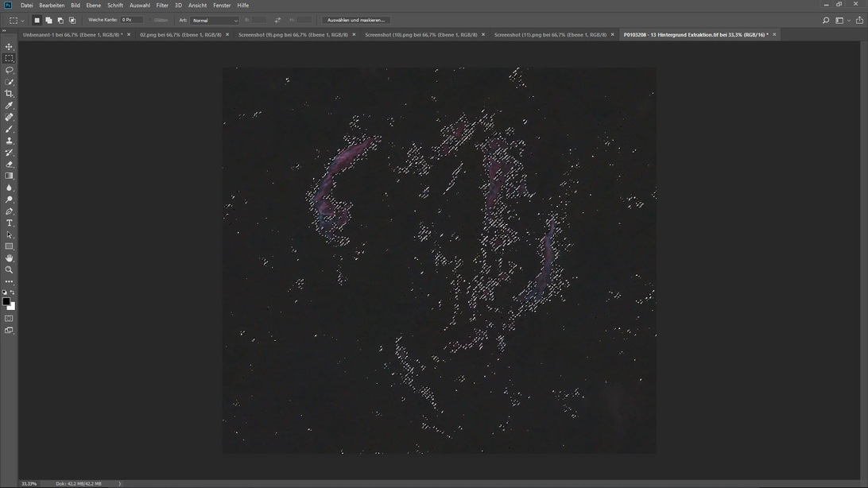
Task: Activate the Hand tool
Action: (x=10, y=258)
